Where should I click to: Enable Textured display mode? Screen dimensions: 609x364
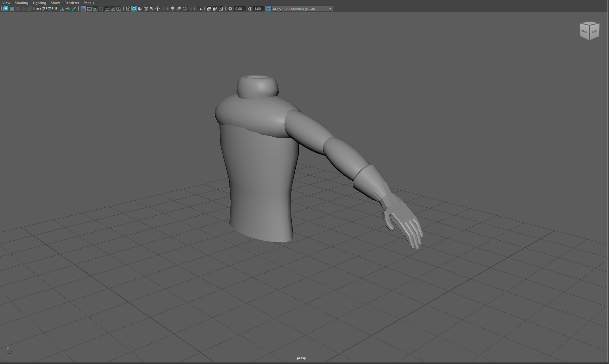[152, 9]
